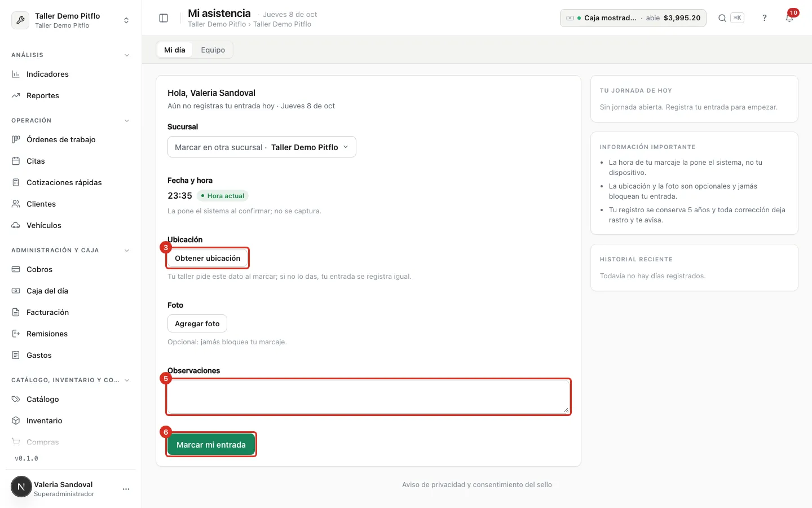This screenshot has height=508, width=812.
Task: Open Vehículos car icon in sidebar
Action: pyautogui.click(x=16, y=225)
